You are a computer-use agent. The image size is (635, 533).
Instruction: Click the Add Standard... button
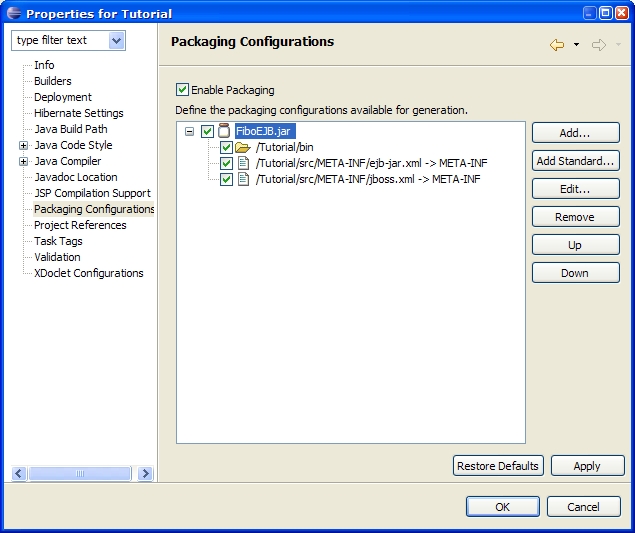coord(575,161)
